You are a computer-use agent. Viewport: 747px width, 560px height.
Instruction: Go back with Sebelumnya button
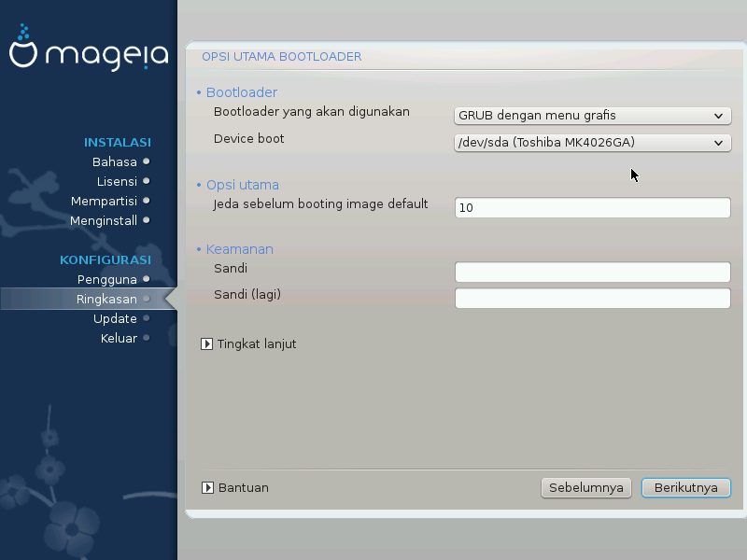pos(586,487)
